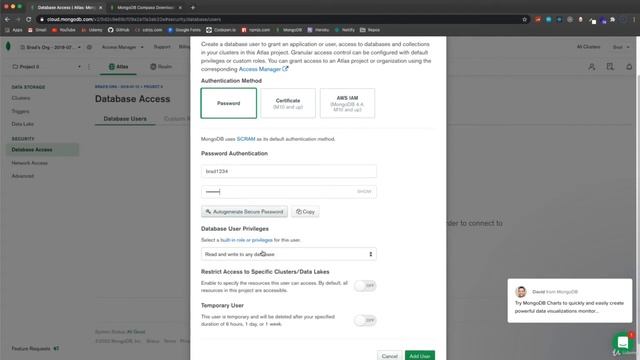Select the Password authentication method
The image size is (640, 360).
(229, 103)
